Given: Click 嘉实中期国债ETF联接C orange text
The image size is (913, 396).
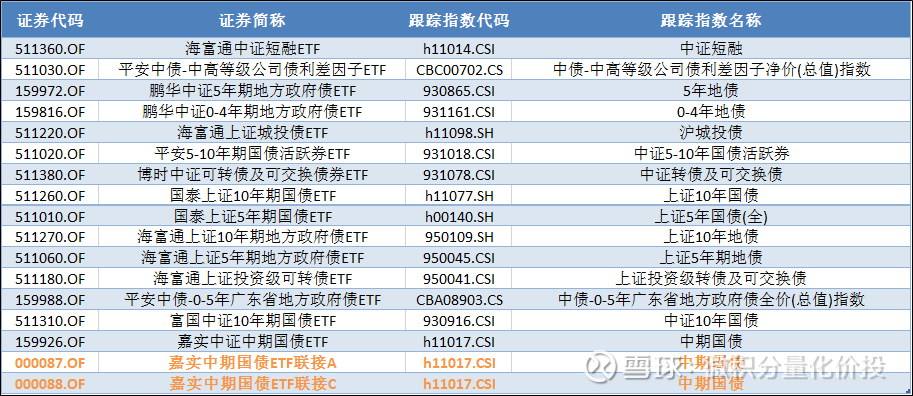Looking at the screenshot, I should (x=252, y=384).
